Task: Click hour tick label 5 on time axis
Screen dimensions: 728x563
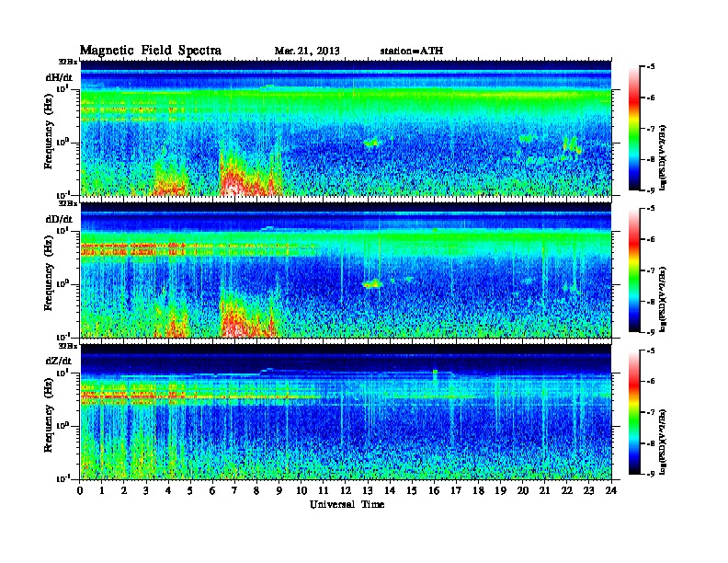Action: tap(190, 490)
